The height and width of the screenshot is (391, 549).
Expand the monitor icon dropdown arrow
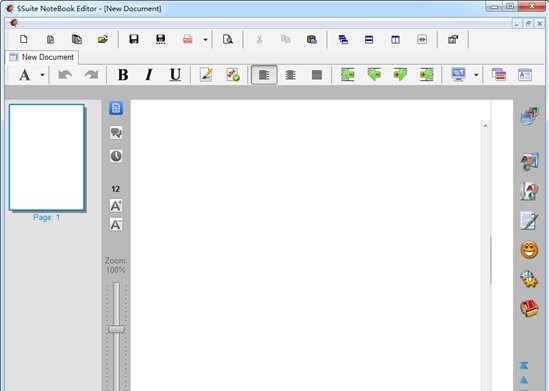coord(476,75)
